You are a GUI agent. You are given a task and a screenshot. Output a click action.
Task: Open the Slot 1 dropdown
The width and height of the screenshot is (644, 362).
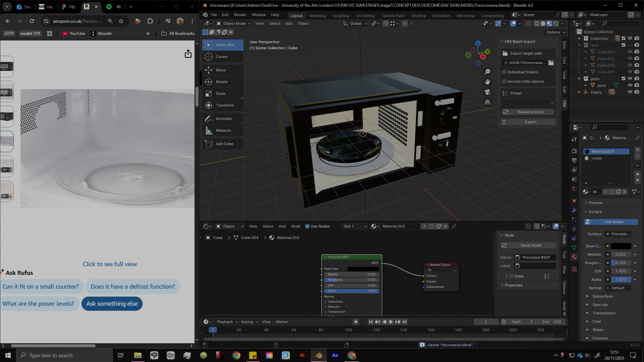pyautogui.click(x=355, y=226)
